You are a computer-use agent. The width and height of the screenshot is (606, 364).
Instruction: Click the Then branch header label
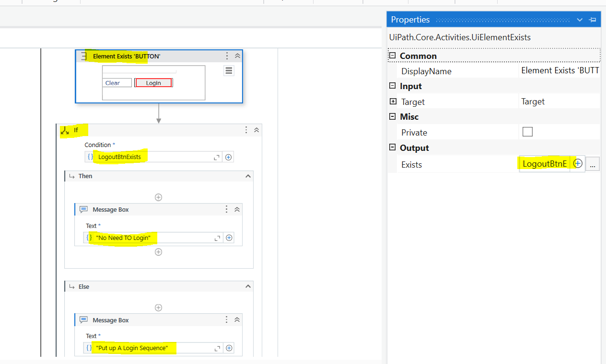pyautogui.click(x=85, y=176)
